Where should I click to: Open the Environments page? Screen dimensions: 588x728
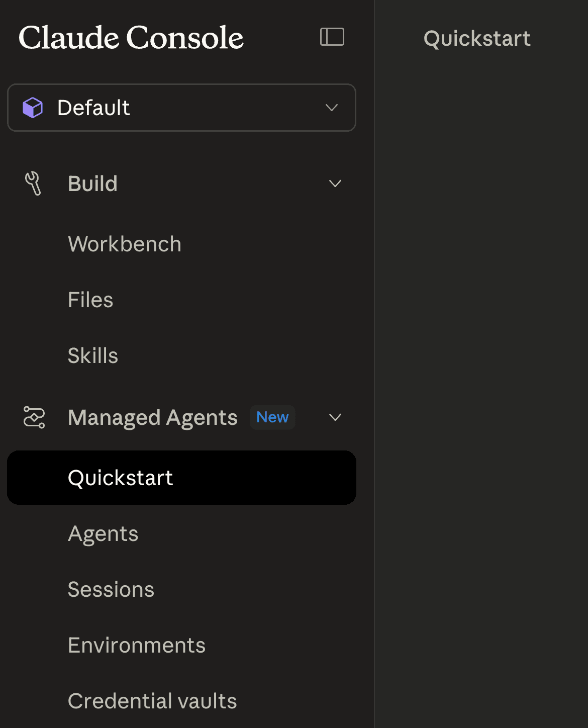(137, 646)
